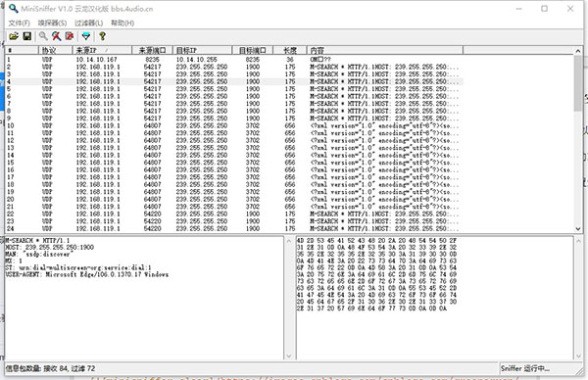Sort packets by the 协议 column header
This screenshot has width=588, height=380.
(55, 50)
